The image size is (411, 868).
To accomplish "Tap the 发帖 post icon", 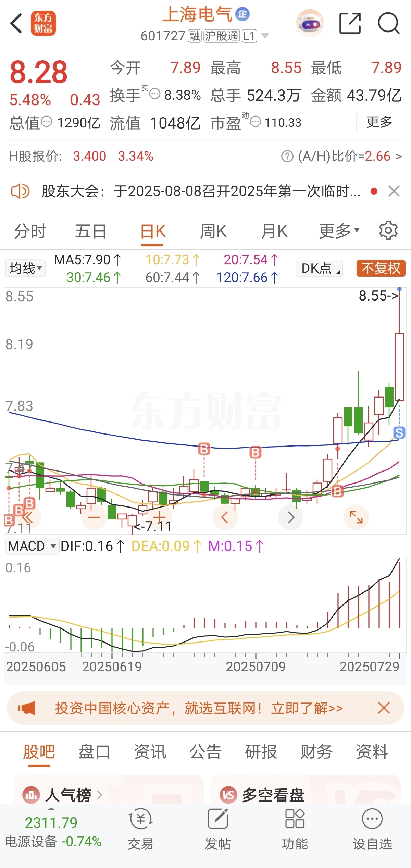I will pyautogui.click(x=218, y=829).
